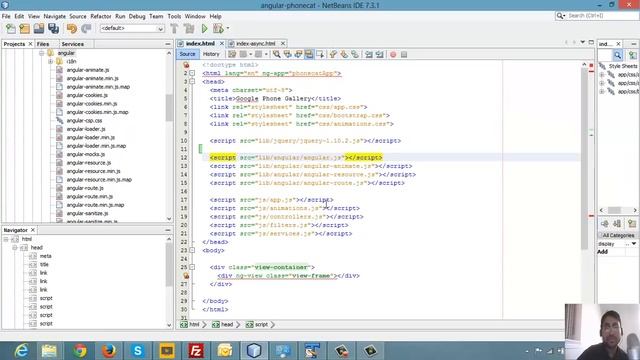The image size is (640, 360).
Task: Collapse the head node in Navigator
Action: click(15, 248)
